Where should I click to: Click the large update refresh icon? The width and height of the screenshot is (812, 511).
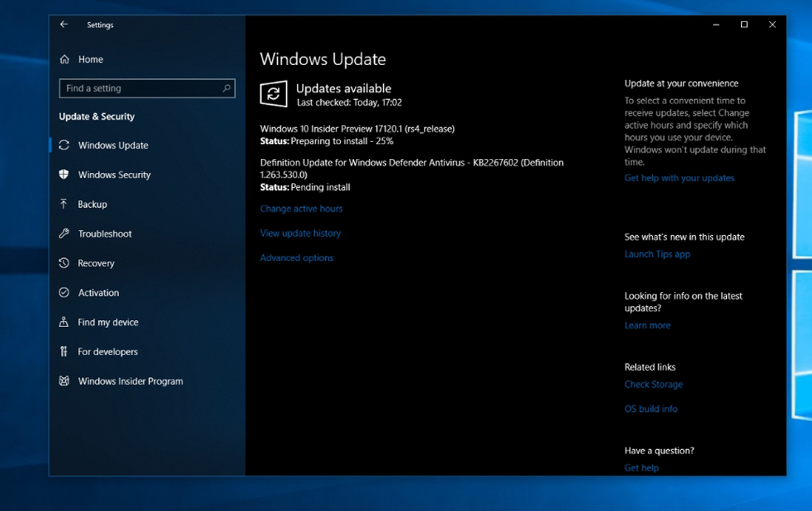(273, 94)
